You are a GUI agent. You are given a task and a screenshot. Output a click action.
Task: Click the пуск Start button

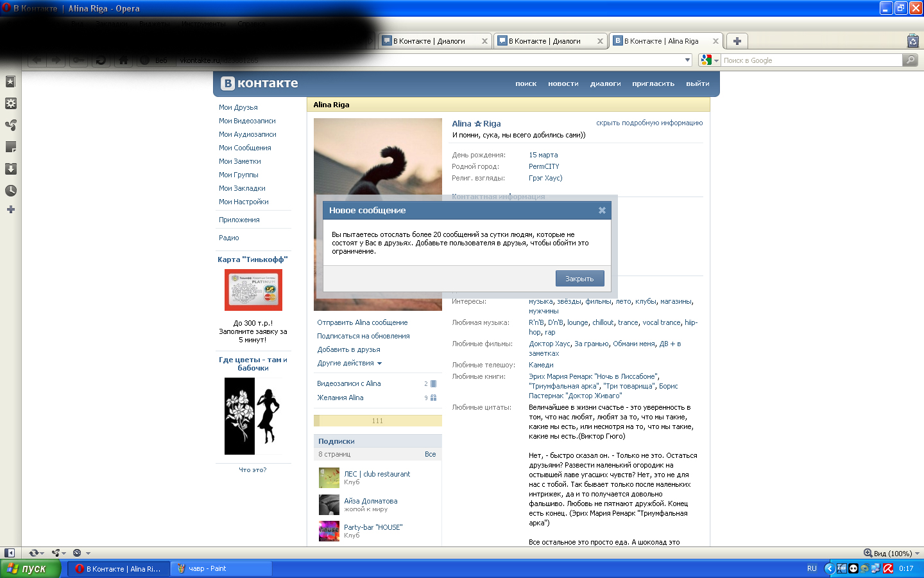(x=30, y=568)
